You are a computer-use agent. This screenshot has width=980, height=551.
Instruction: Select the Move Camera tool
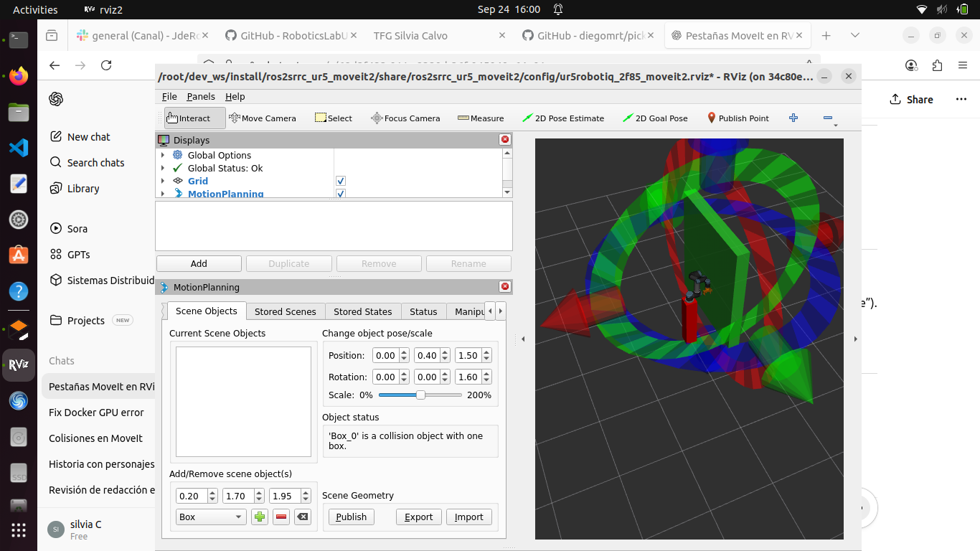coord(262,118)
